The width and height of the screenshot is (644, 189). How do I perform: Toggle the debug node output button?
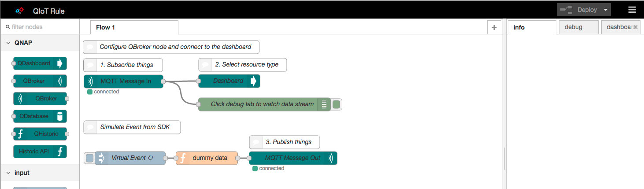tap(337, 104)
